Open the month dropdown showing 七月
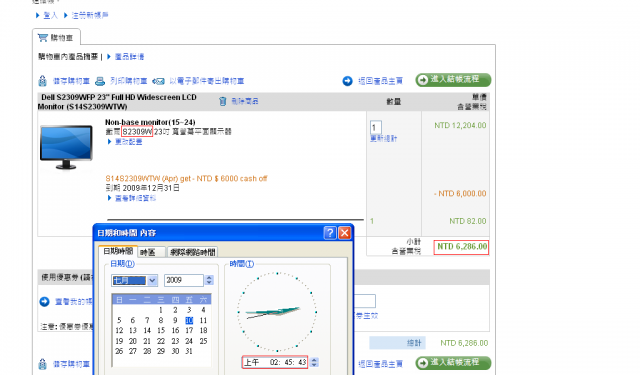The height and width of the screenshot is (375, 640). pyautogui.click(x=152, y=280)
